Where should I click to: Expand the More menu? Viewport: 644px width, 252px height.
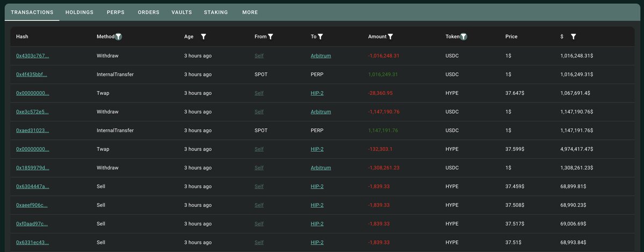click(250, 12)
